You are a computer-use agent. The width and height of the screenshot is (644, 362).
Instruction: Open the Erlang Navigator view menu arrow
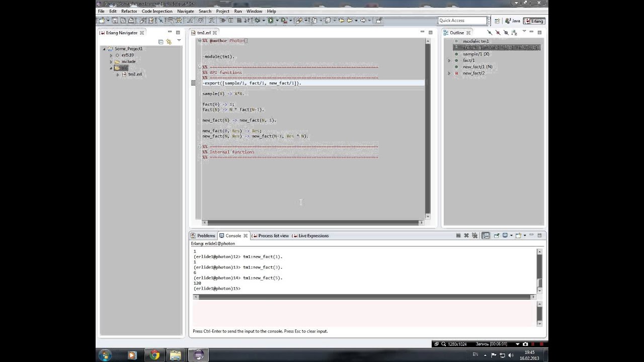tap(179, 40)
